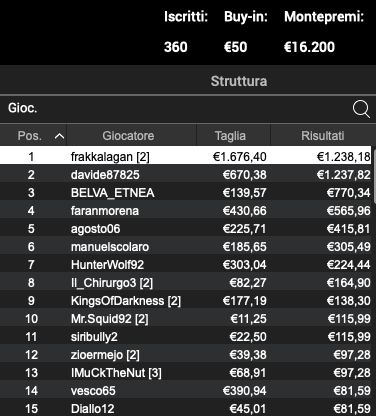The width and height of the screenshot is (376, 416).
Task: Click the Il_Chirurgo3 player entry
Action: coord(186,282)
